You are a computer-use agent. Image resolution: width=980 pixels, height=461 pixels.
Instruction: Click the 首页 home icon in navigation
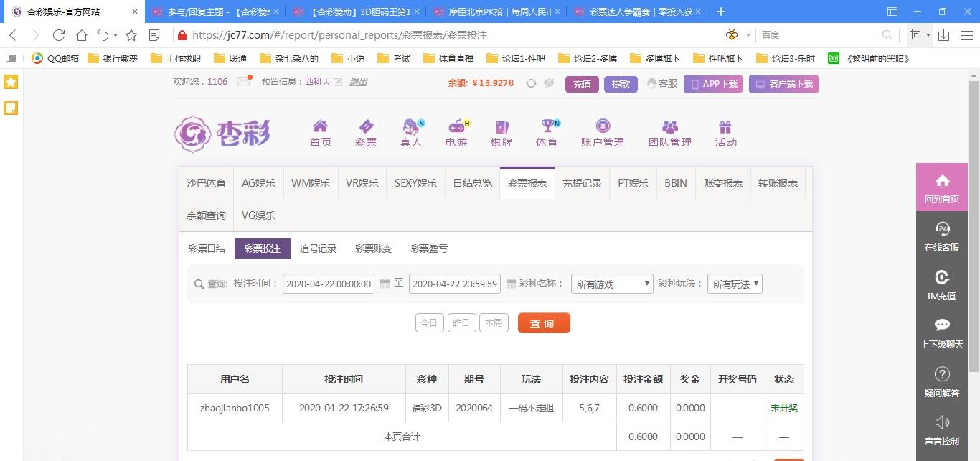321,126
